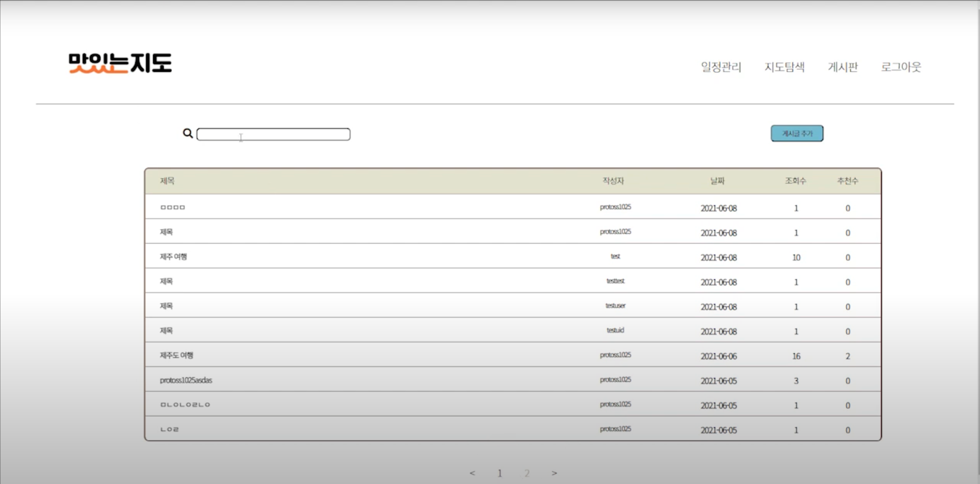Screen dimensions: 980x484
Task: Click date 2021-06-05 in ㄴㅇㄹ row
Action: coord(719,430)
